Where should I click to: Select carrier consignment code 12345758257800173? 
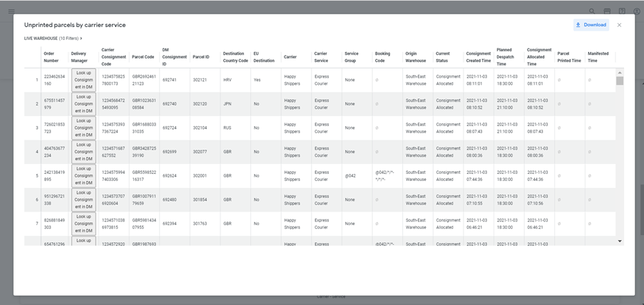114,80
